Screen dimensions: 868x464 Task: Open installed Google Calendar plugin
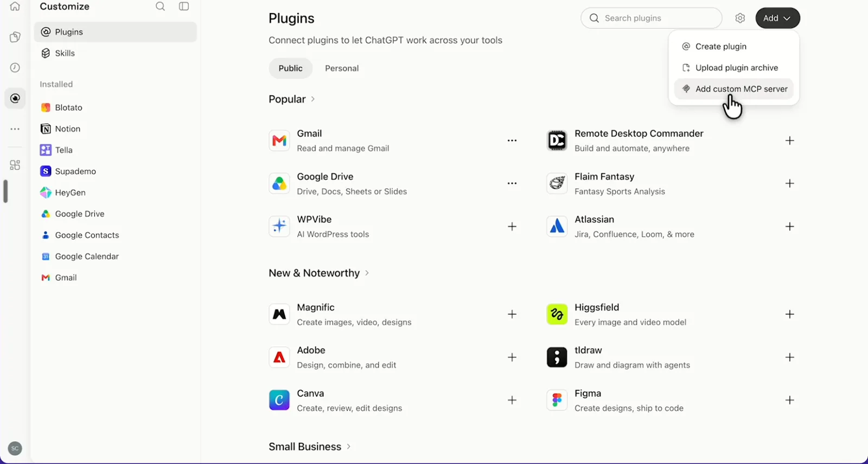click(x=116, y=256)
